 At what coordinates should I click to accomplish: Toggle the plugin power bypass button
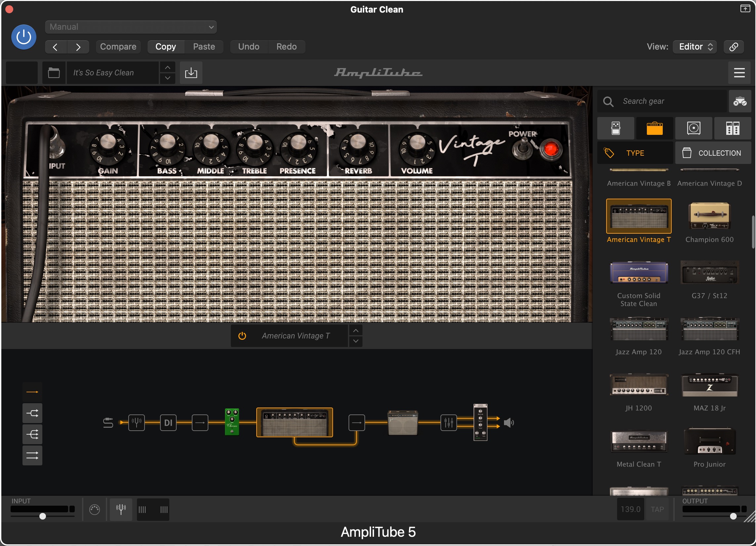point(24,37)
